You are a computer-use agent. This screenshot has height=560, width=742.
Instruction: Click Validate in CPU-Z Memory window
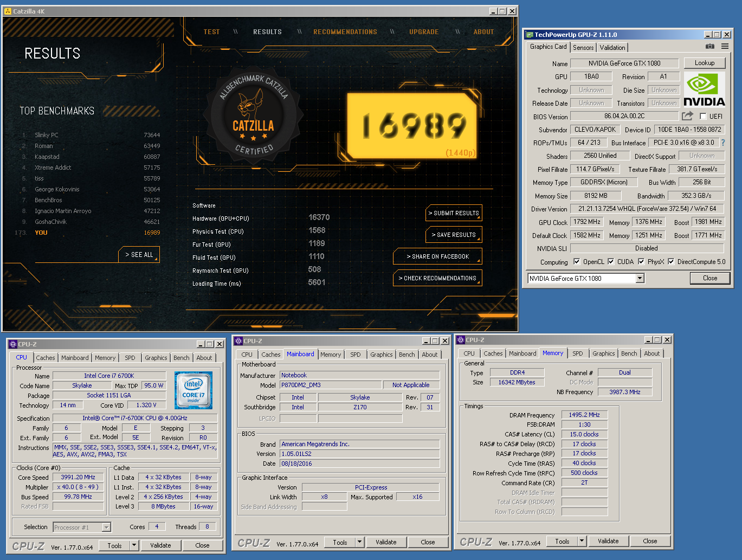[608, 541]
